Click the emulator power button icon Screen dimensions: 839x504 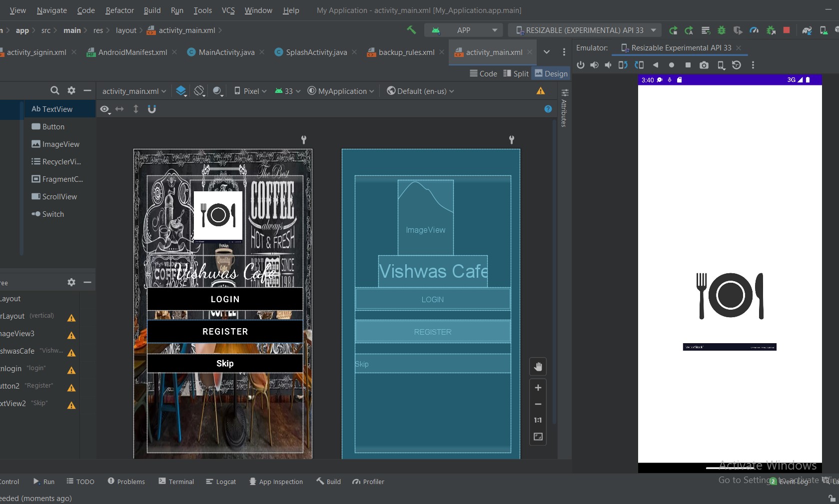pyautogui.click(x=580, y=65)
